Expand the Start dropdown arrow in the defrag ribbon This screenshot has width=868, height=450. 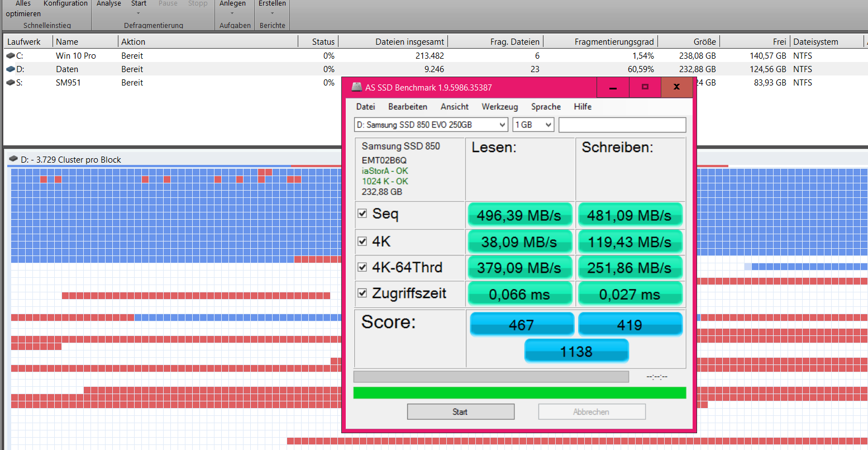point(139,13)
